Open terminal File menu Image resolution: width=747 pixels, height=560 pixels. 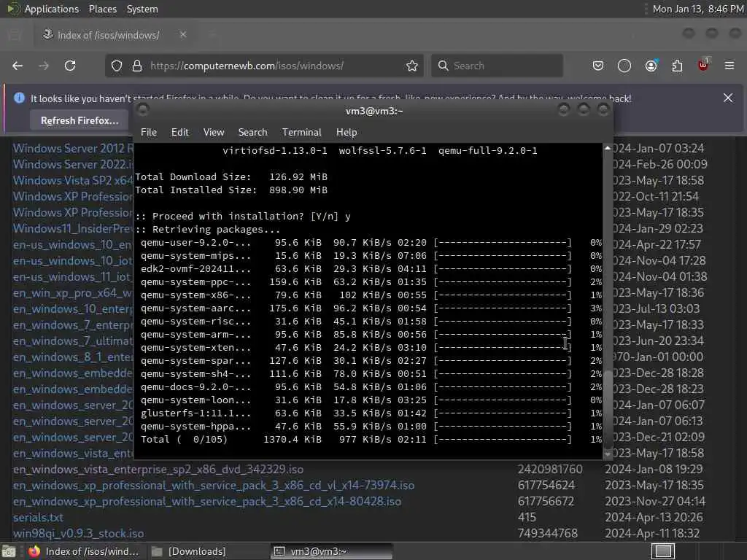[x=149, y=133]
